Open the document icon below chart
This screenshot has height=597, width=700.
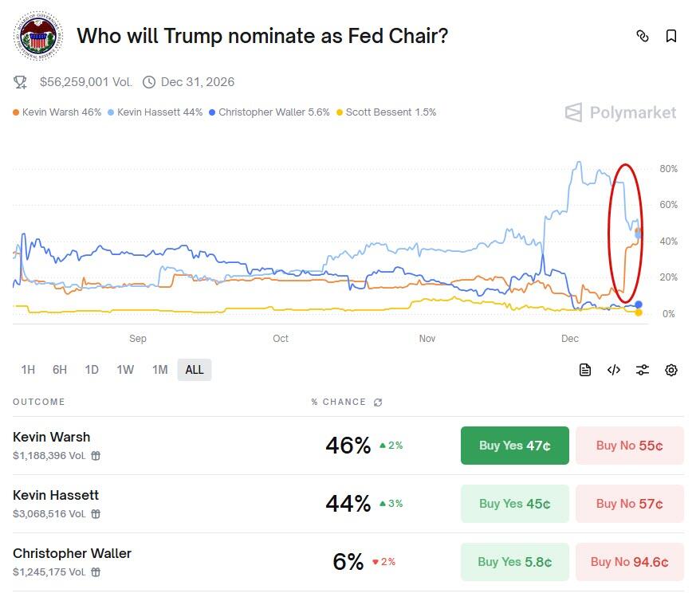[x=585, y=370]
